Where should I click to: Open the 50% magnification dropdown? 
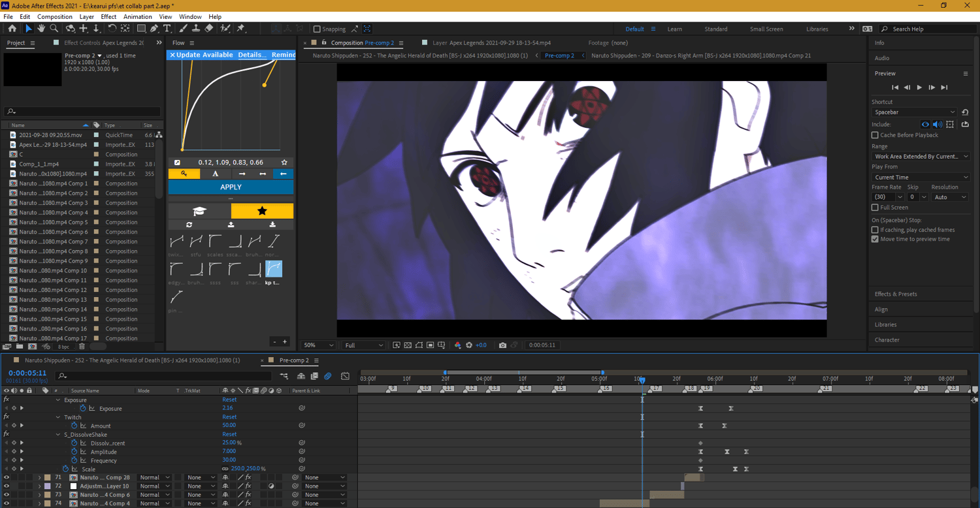click(x=318, y=345)
